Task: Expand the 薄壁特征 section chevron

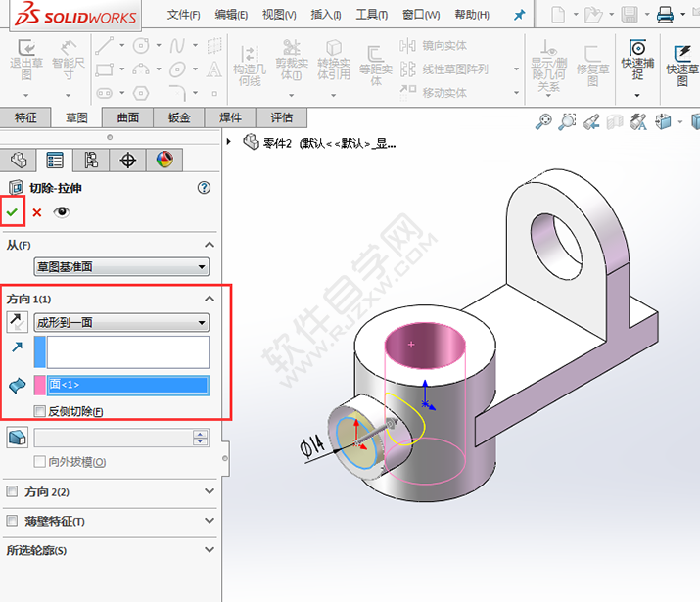Action: 210,521
